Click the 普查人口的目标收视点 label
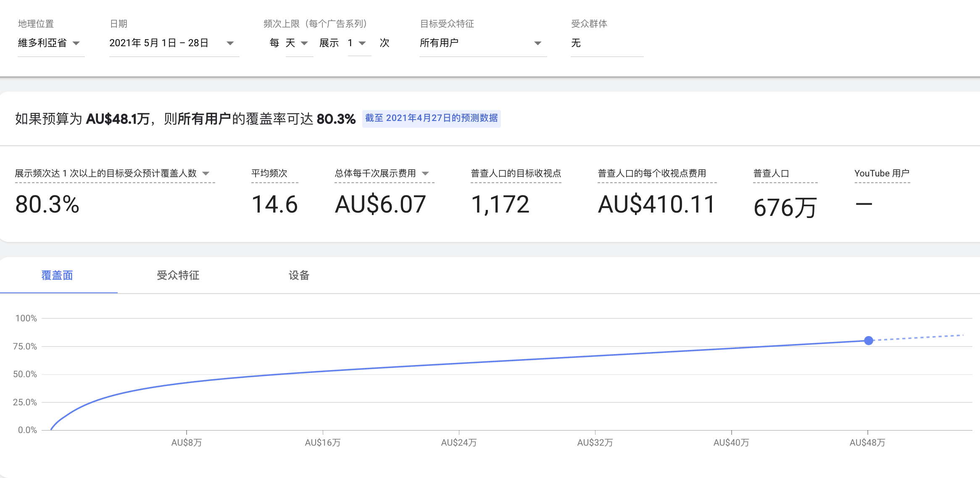Screen dimensions: 980x478 pyautogui.click(x=516, y=173)
